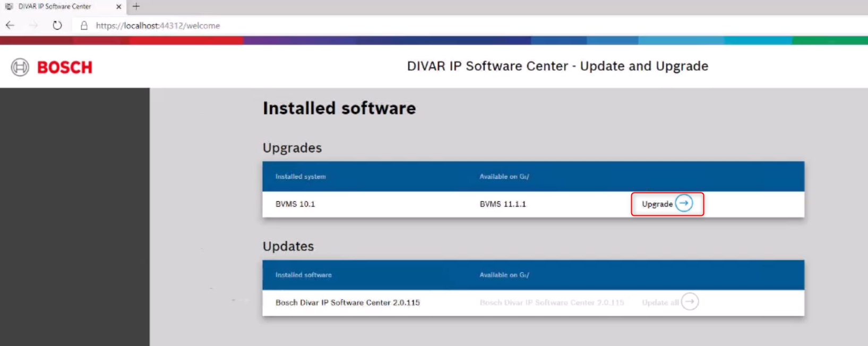The height and width of the screenshot is (346, 868).
Task: Reload the page with the refresh icon
Action: pyautogui.click(x=57, y=26)
